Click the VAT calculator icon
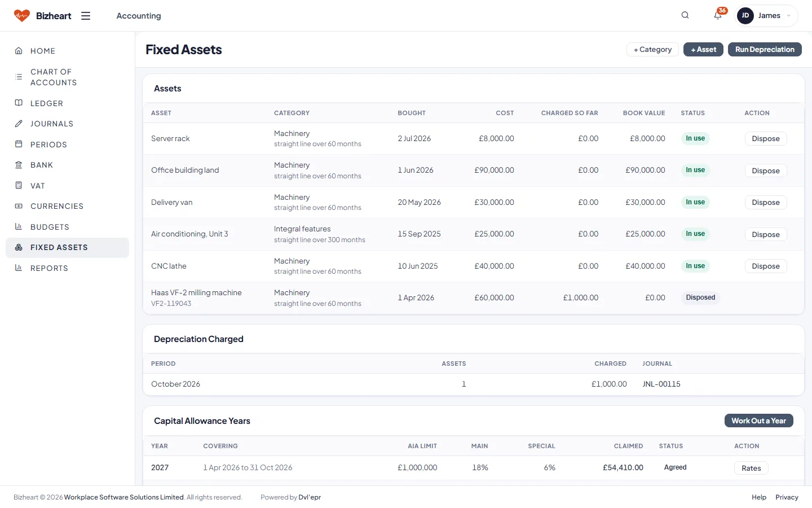 19,185
